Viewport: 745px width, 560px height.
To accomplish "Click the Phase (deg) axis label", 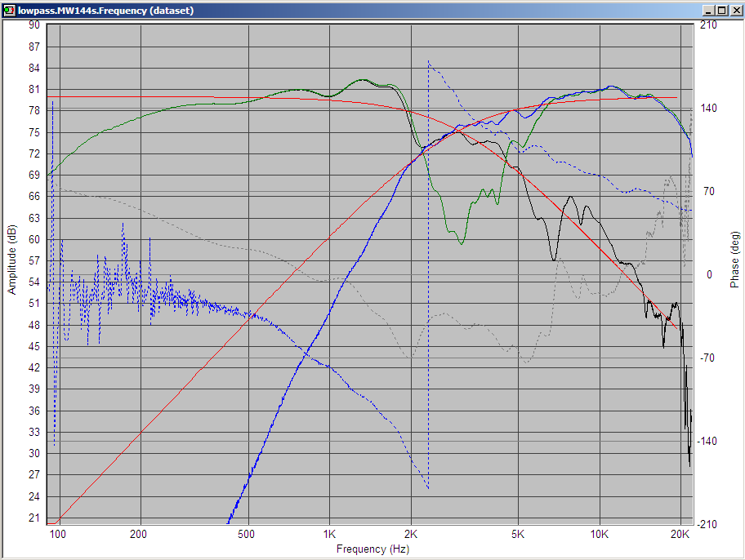I will (734, 260).
